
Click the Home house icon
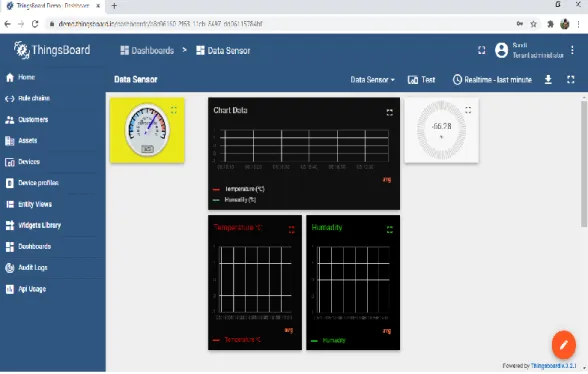point(10,77)
